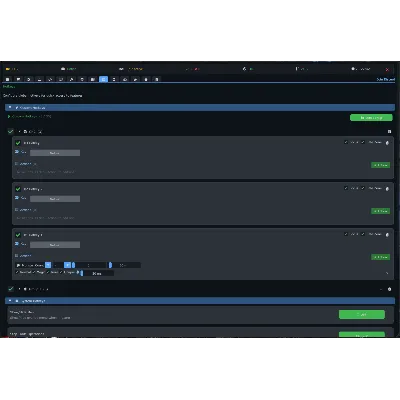This screenshot has width=400, height=400.
Task: Toggle the green checkmark of the first card
Action: point(18,143)
